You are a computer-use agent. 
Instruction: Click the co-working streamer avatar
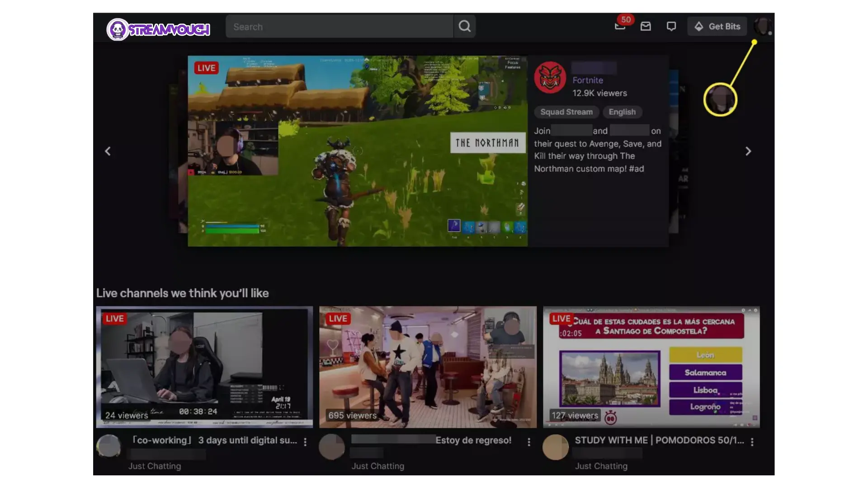[x=108, y=447]
